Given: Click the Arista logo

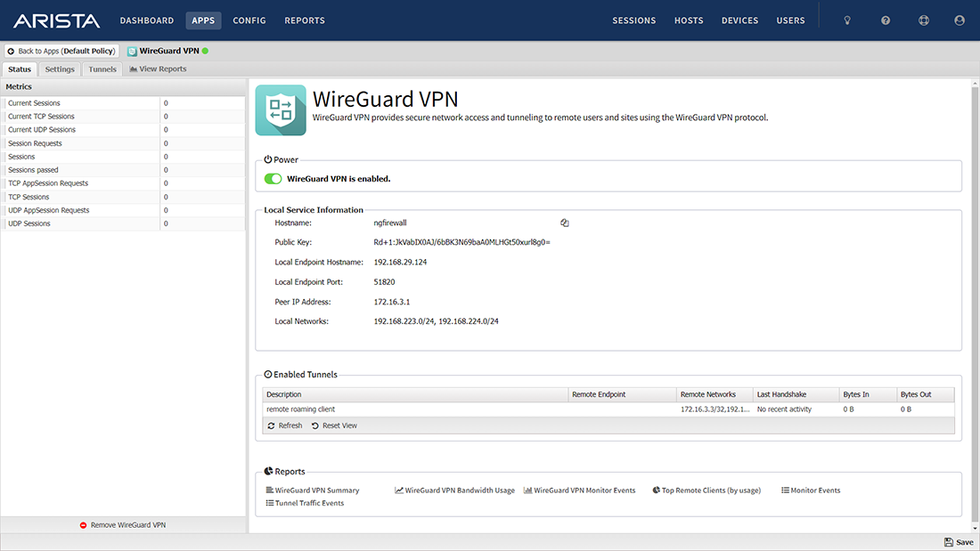Looking at the screenshot, I should click(56, 20).
